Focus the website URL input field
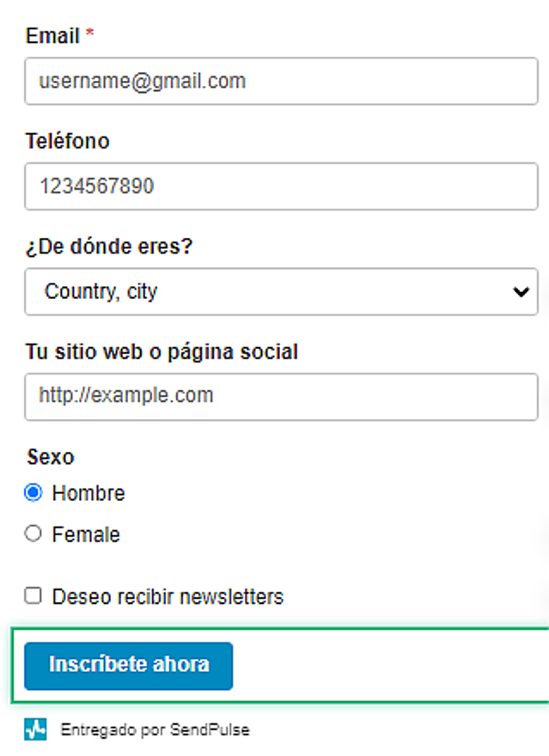 [281, 396]
